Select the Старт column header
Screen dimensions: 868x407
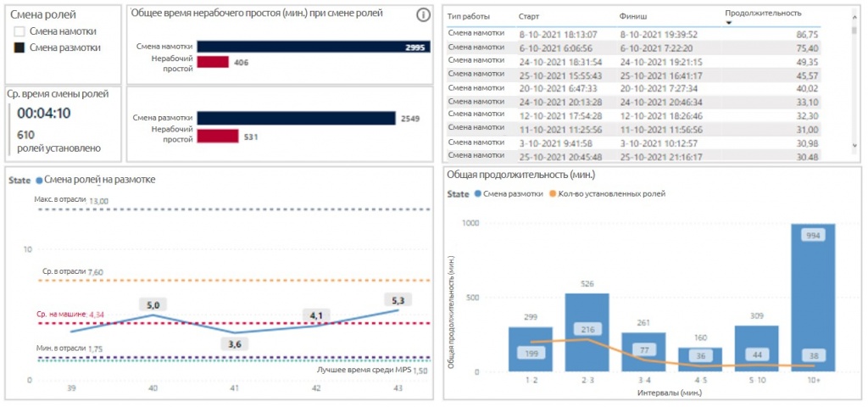pos(529,17)
